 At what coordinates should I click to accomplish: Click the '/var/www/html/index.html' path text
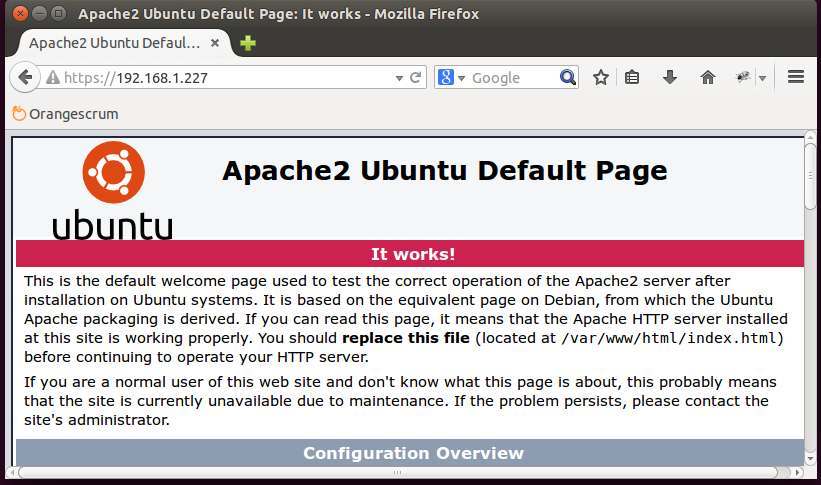tap(669, 338)
